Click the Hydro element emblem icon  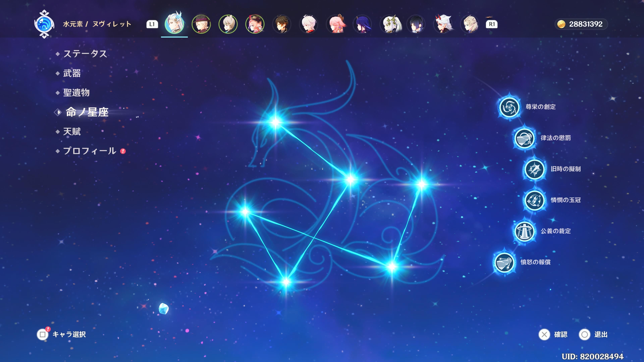(x=44, y=24)
